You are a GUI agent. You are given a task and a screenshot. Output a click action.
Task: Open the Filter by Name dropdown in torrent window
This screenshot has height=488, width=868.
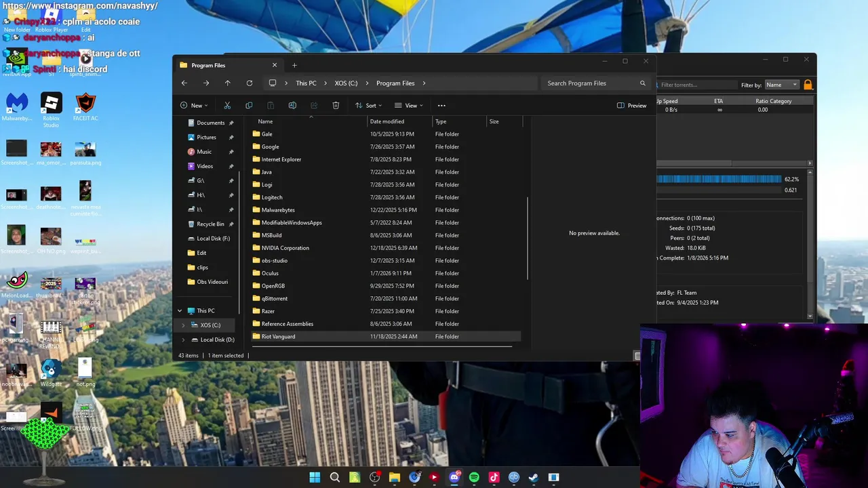[782, 85]
